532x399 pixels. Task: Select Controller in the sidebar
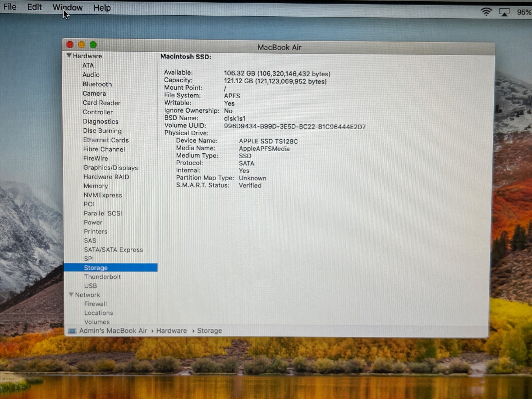pos(98,112)
